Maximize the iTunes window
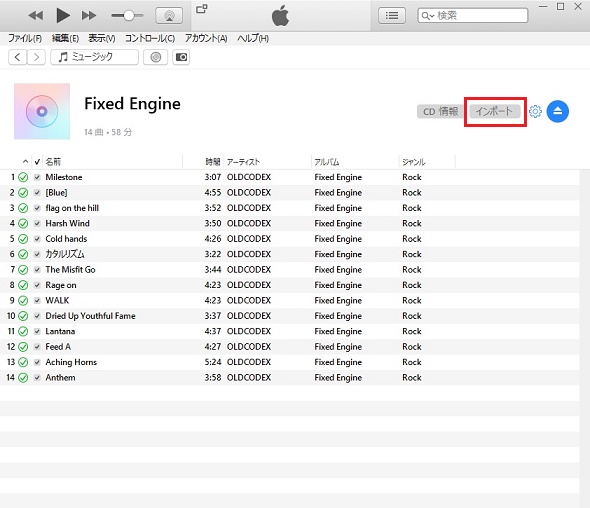 [560, 7]
